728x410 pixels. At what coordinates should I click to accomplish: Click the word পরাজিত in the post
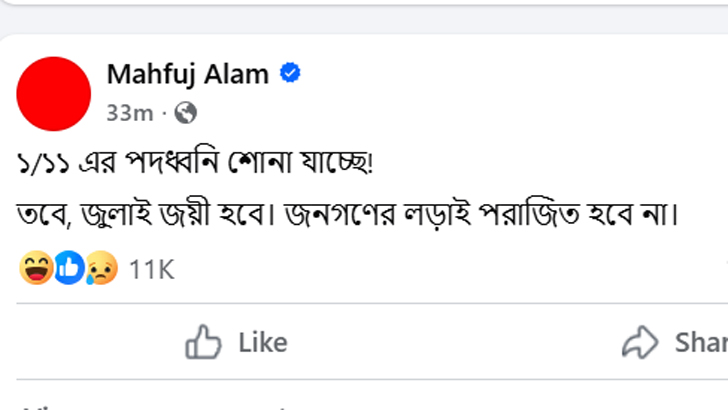pos(529,214)
